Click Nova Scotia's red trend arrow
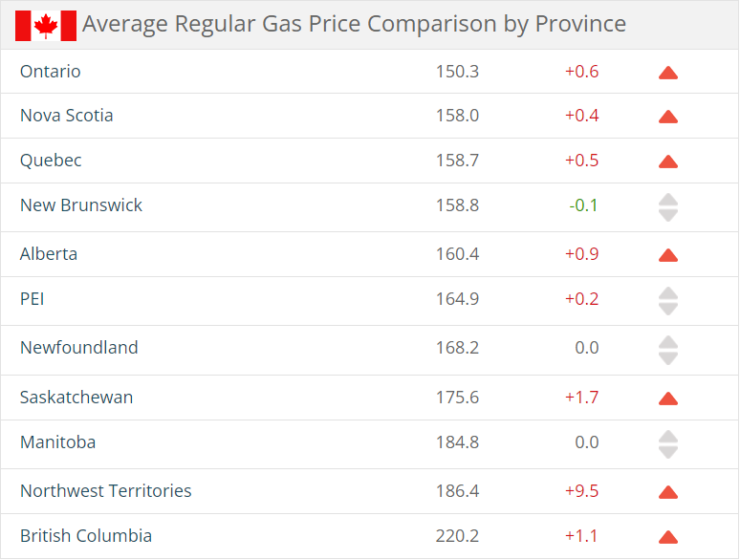 [x=668, y=117]
